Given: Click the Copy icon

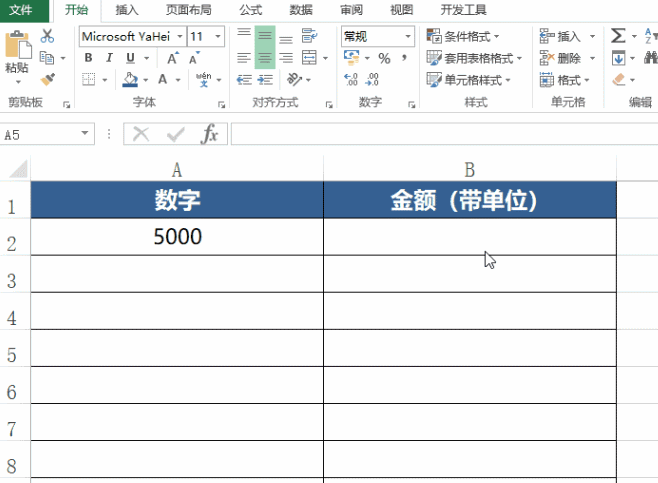Looking at the screenshot, I should click(47, 57).
